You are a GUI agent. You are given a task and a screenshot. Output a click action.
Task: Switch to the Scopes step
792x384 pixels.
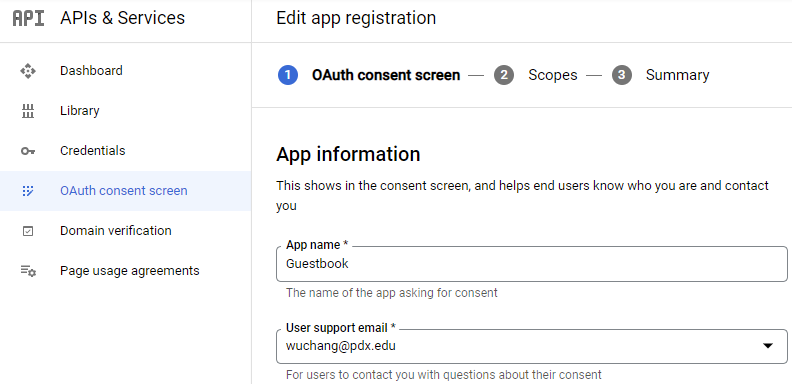[553, 75]
